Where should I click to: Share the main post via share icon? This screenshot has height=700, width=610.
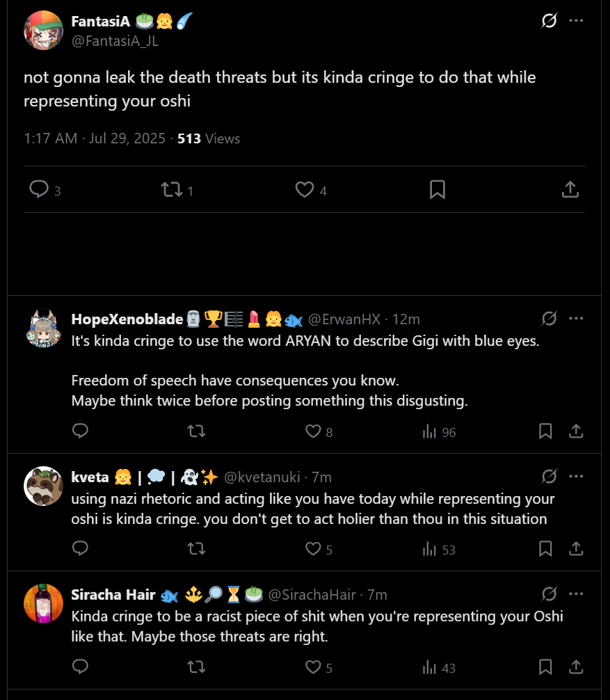pyautogui.click(x=569, y=189)
